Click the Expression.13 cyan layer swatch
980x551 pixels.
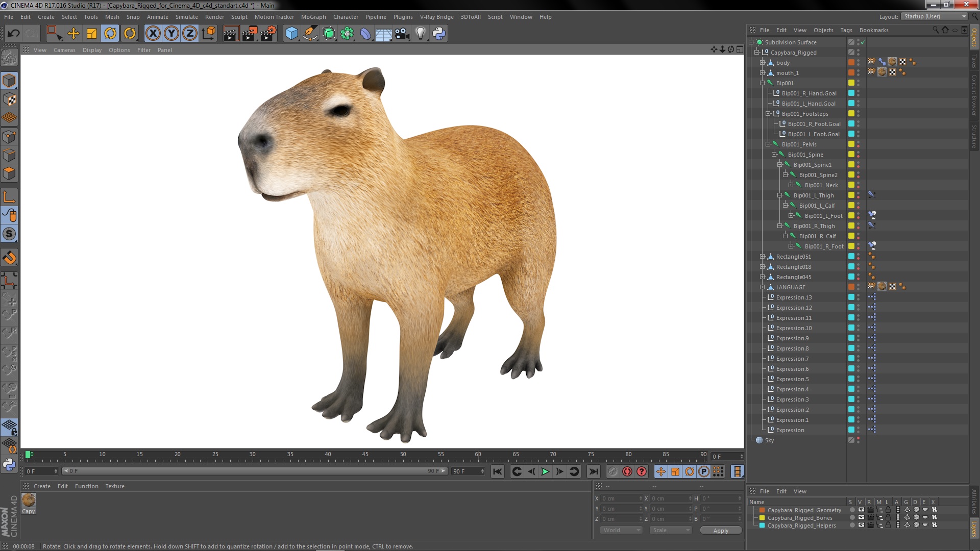pyautogui.click(x=851, y=297)
